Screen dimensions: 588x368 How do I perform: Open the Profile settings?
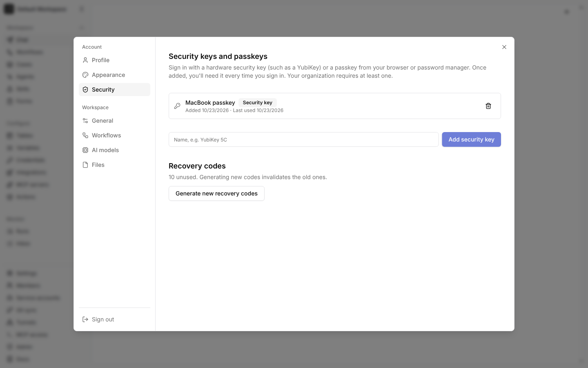[x=114, y=60]
